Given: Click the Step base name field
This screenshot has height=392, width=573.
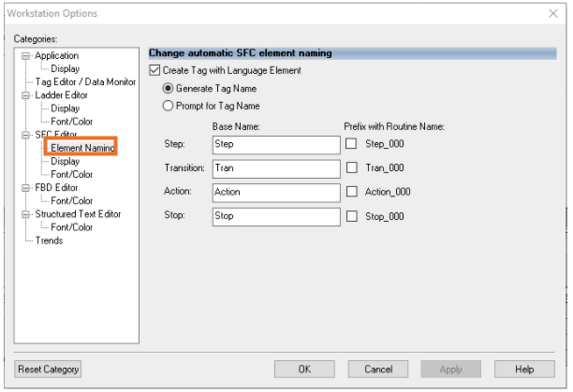Looking at the screenshot, I should pyautogui.click(x=274, y=144).
